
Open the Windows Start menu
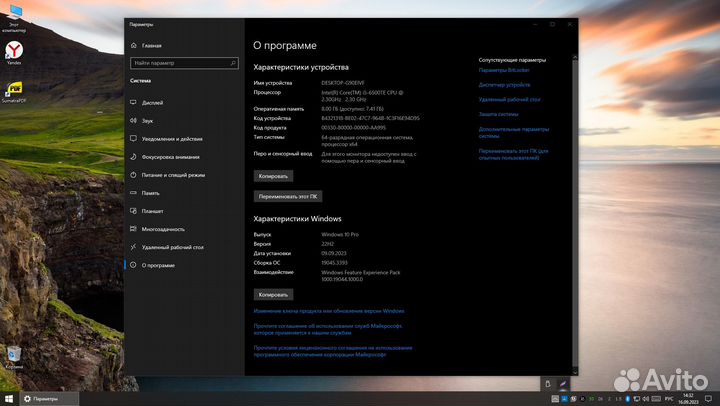click(x=9, y=399)
